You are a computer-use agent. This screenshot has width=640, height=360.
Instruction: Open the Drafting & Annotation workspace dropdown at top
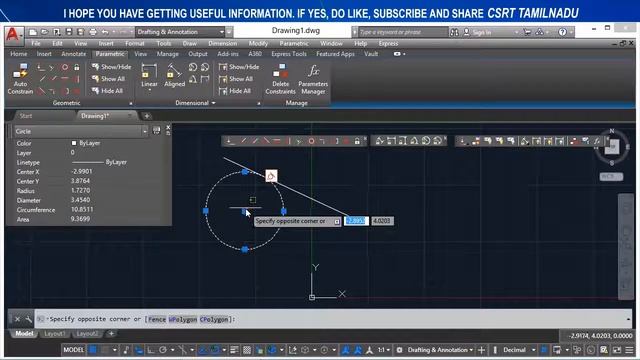coord(181,32)
